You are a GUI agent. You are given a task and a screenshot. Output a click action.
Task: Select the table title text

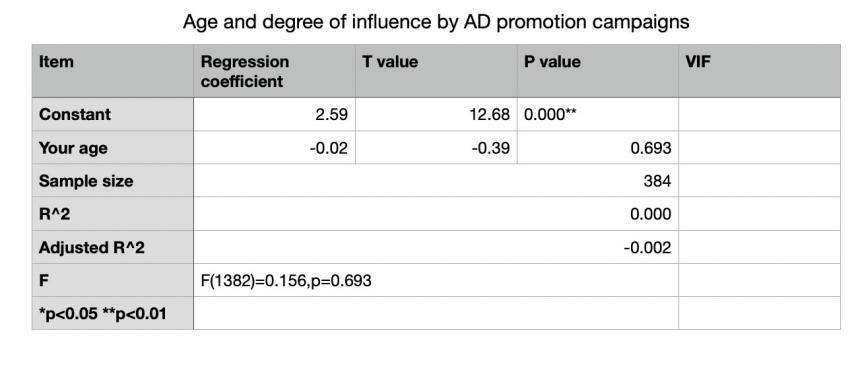pyautogui.click(x=436, y=22)
